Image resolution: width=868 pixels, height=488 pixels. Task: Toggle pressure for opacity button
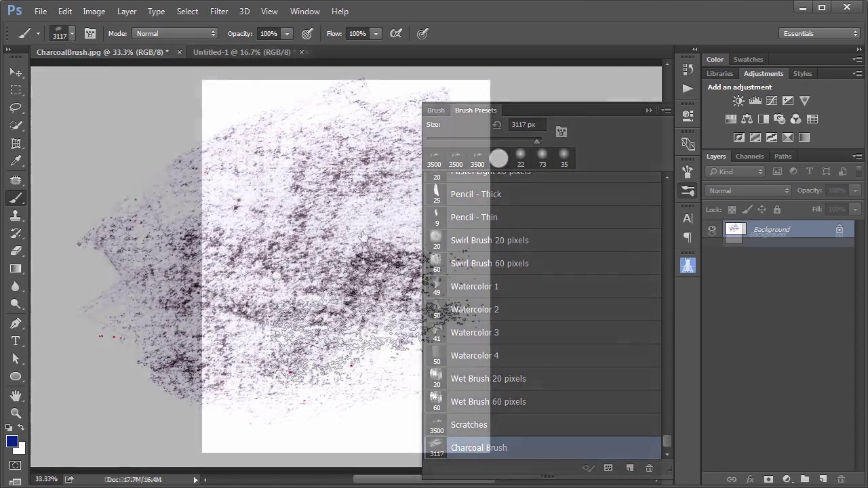click(307, 33)
